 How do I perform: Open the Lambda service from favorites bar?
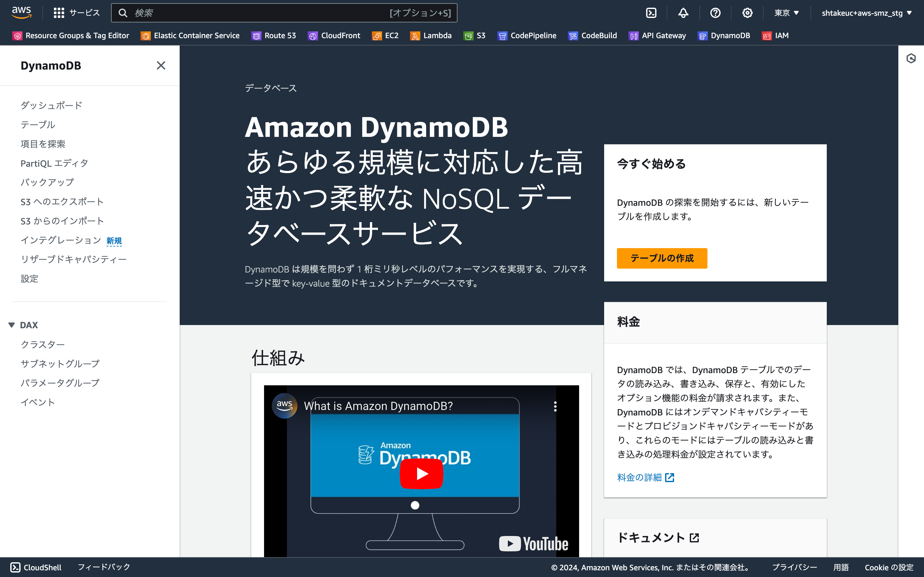(431, 36)
